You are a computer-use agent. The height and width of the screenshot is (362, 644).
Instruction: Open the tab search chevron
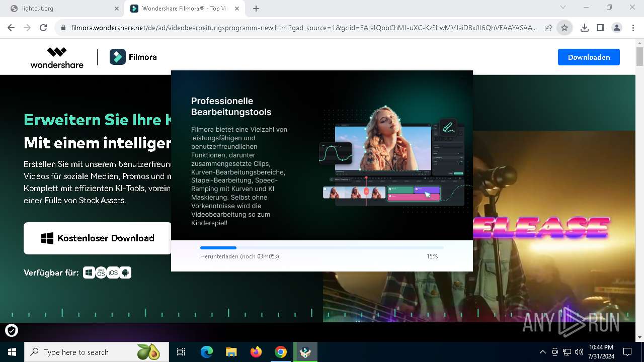point(563,8)
